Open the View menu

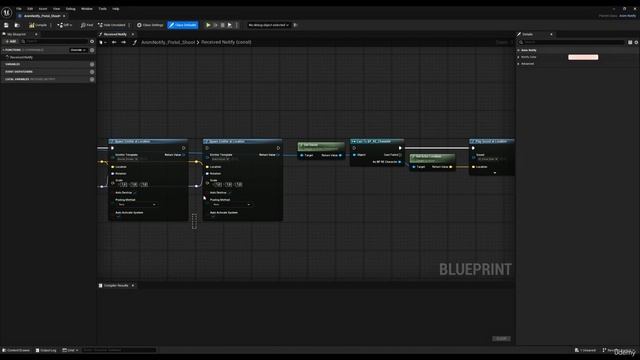click(x=57, y=9)
